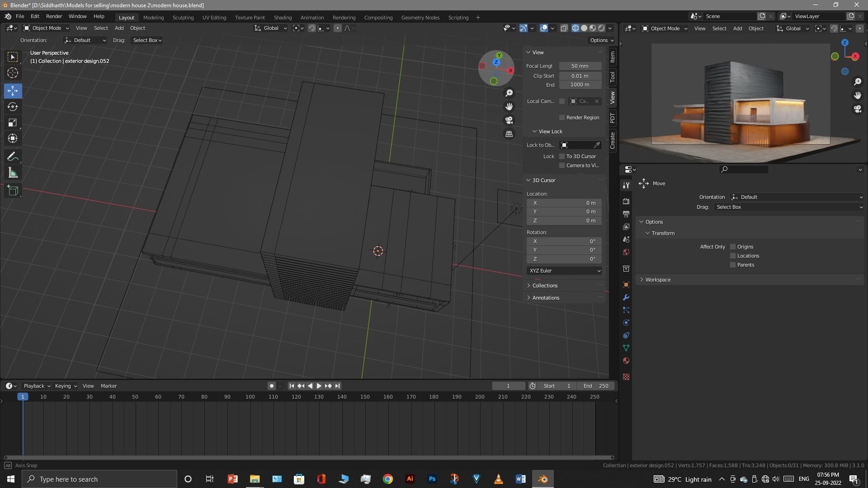Switch to the Shading workspace tab
868x488 pixels.
(283, 17)
